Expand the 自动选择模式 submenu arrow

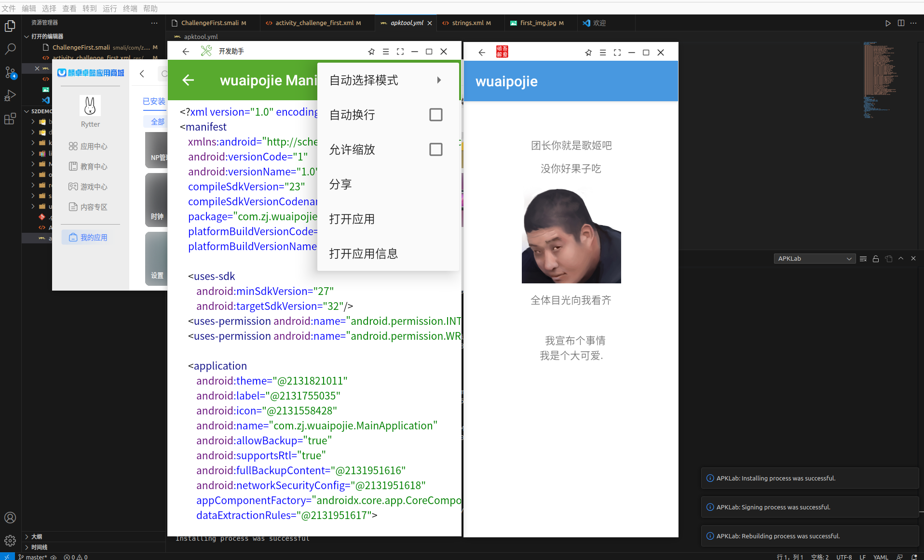coord(439,80)
